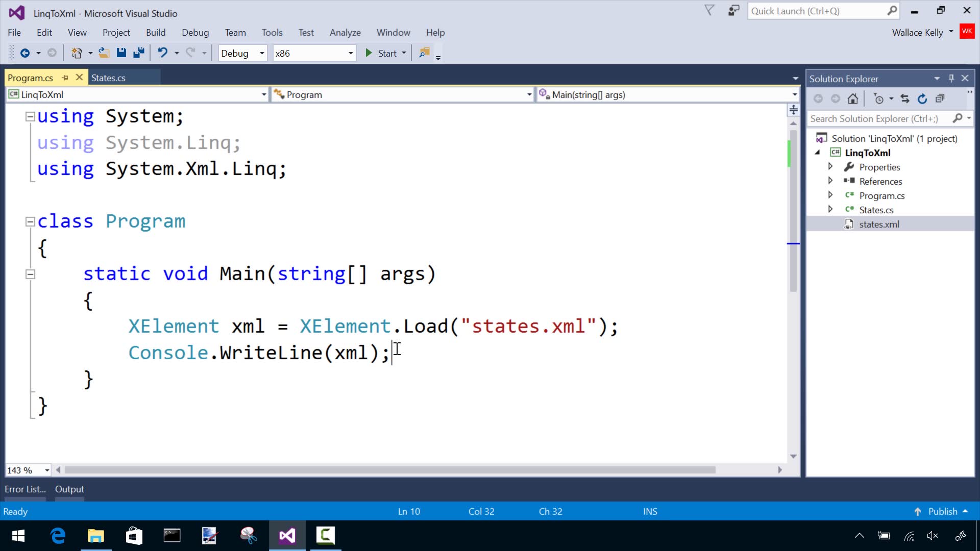This screenshot has width=980, height=551.
Task: Click the feedback icon near Quick Launch
Action: 733,11
